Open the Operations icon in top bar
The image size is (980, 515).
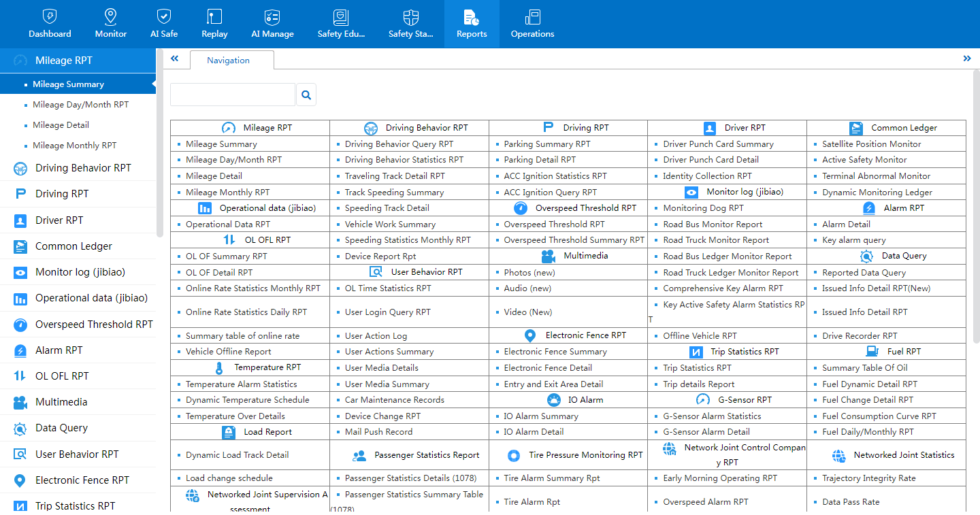[x=532, y=17]
